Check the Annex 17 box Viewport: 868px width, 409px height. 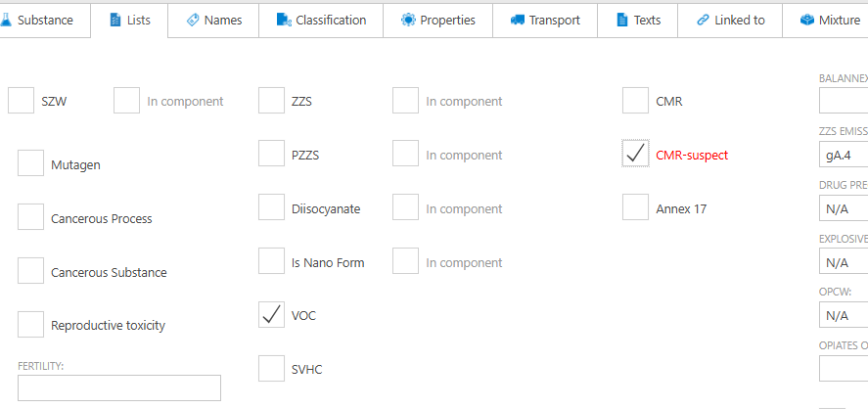click(636, 208)
